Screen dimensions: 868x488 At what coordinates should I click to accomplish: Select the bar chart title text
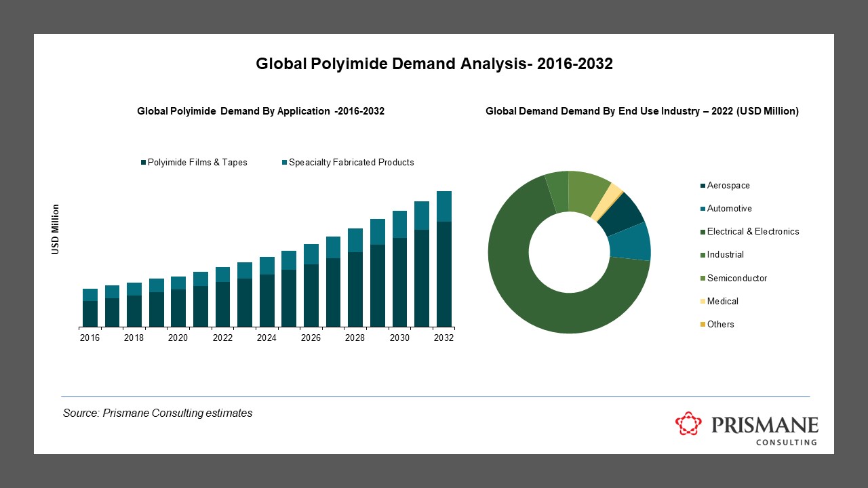[261, 110]
